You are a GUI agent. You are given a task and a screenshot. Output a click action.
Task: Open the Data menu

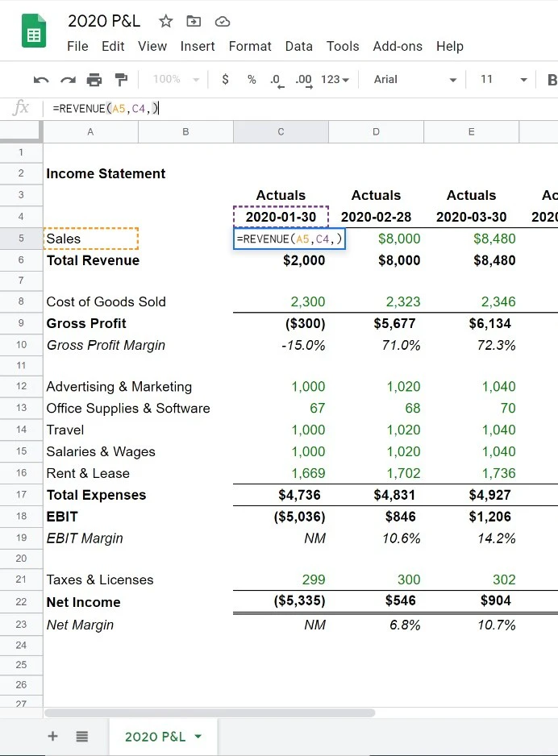[x=298, y=46]
